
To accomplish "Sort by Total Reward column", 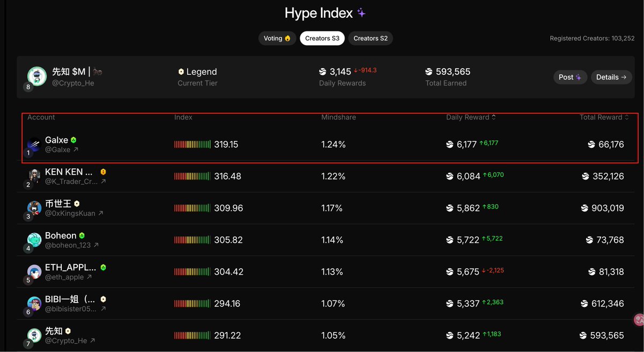I will pyautogui.click(x=604, y=117).
